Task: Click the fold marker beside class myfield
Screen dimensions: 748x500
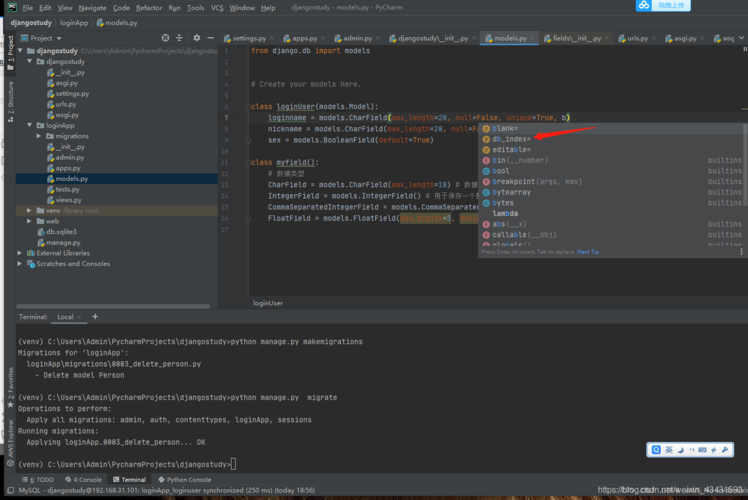Action: tap(248, 162)
